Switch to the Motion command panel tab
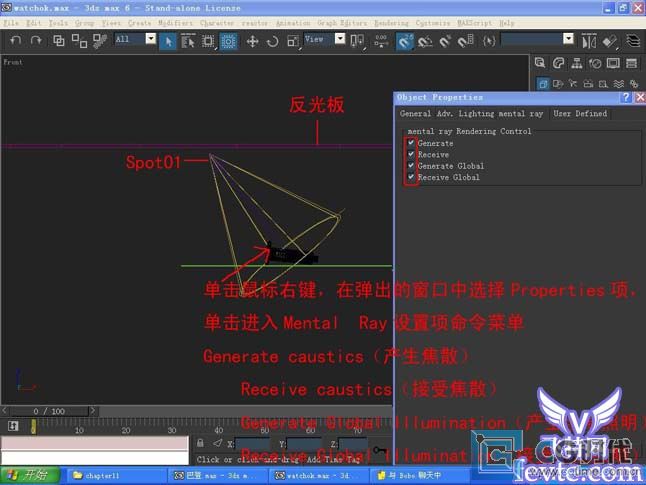 point(595,63)
